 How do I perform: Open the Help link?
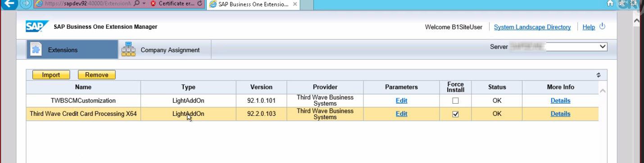589,27
